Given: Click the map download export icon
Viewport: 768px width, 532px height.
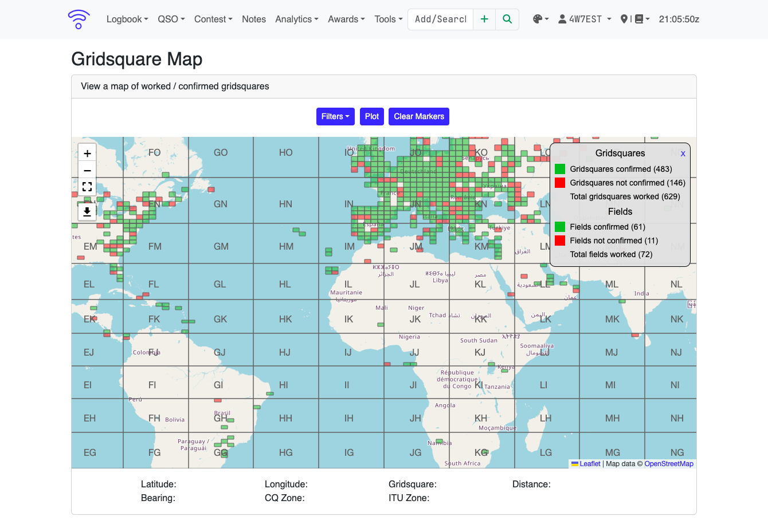Looking at the screenshot, I should [87, 211].
